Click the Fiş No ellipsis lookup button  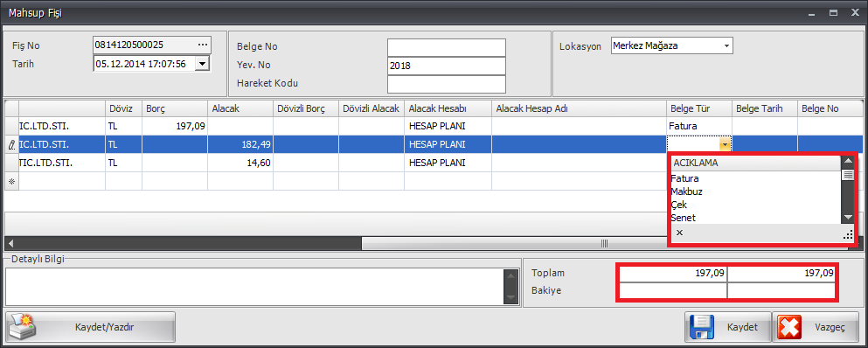203,45
